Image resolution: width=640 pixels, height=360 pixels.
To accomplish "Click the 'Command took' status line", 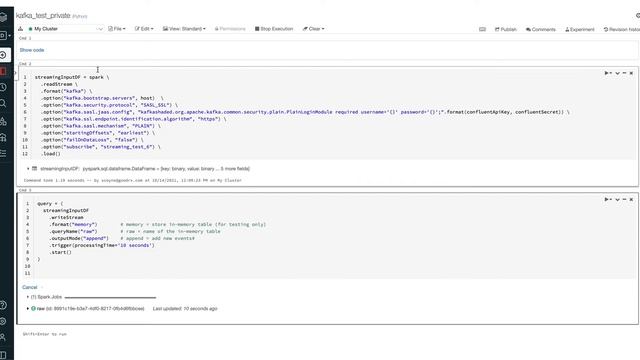I will click(133, 180).
